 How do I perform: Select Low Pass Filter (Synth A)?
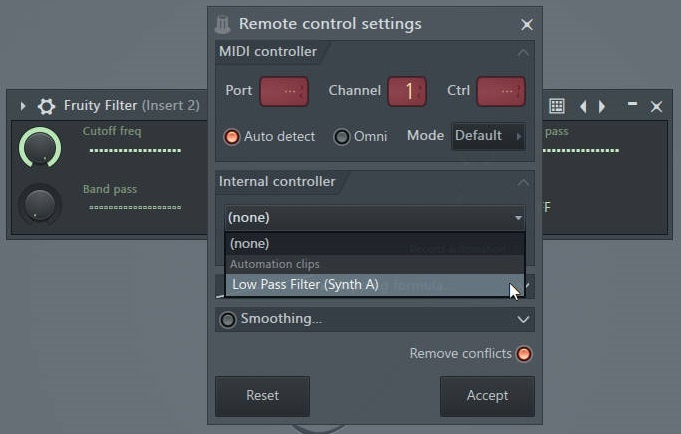tap(374, 285)
